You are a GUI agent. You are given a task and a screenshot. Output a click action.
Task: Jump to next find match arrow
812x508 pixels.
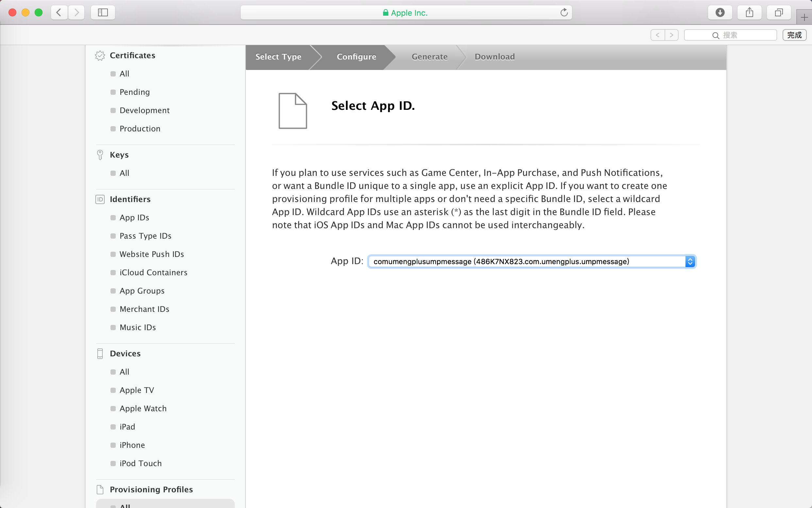[671, 35]
